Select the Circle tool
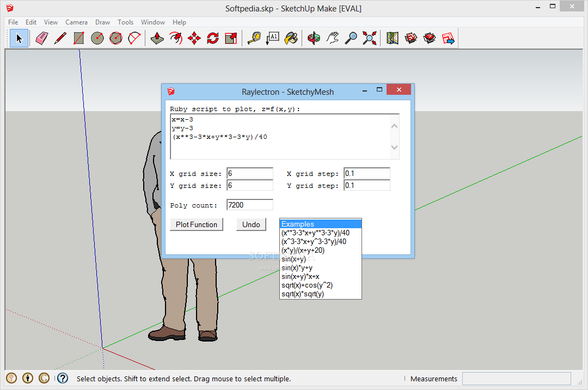 click(x=97, y=38)
